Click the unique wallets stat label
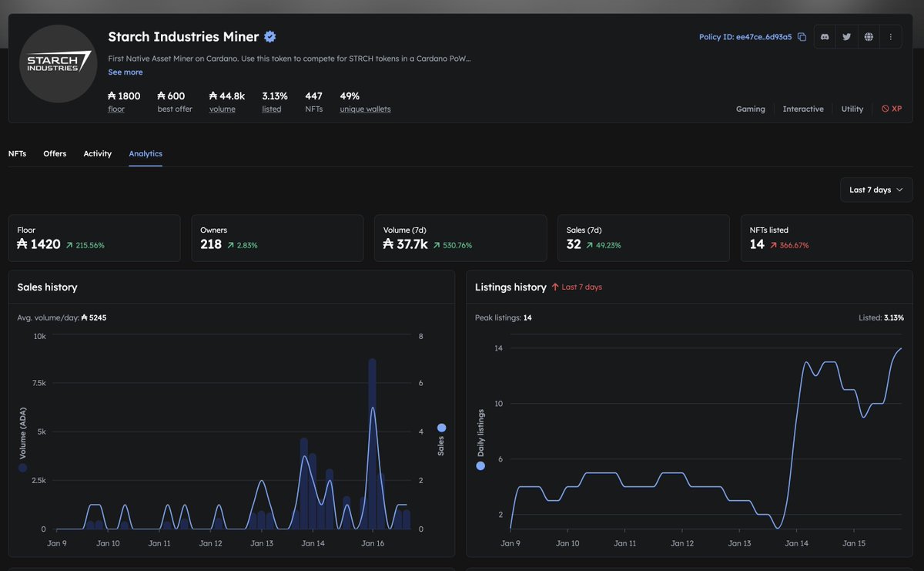The height and width of the screenshot is (571, 924). click(x=365, y=109)
